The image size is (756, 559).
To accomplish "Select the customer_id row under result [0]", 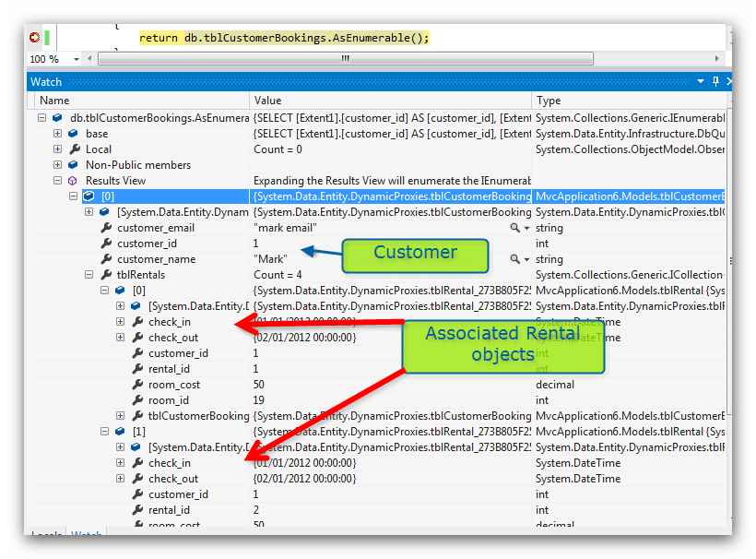I will click(x=381, y=244).
